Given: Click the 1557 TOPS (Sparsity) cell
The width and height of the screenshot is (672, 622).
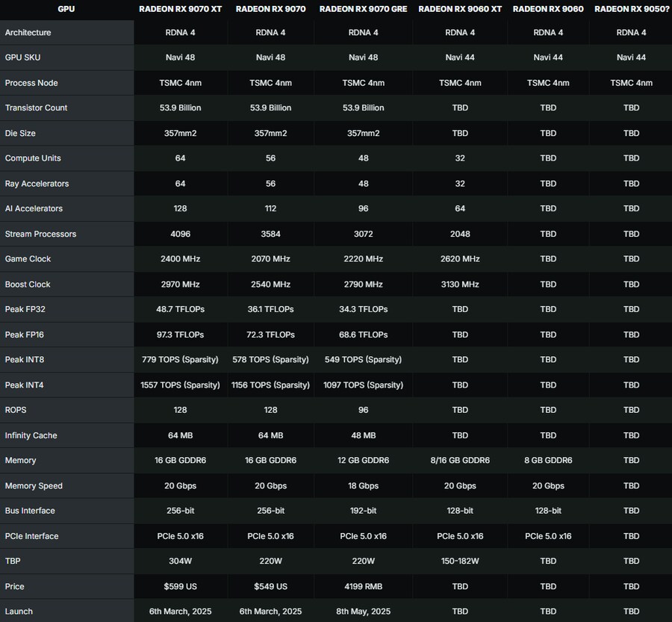Looking at the screenshot, I should (x=180, y=385).
